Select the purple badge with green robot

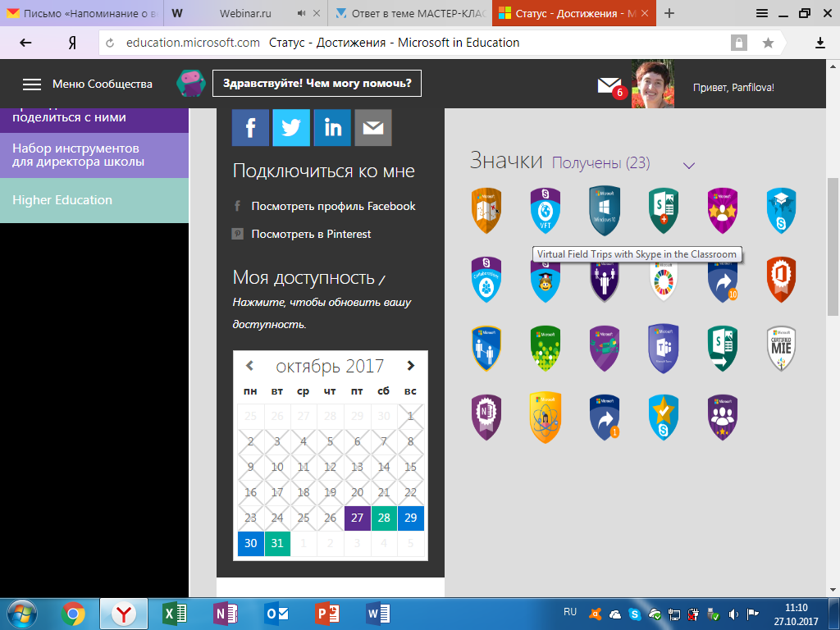605,348
